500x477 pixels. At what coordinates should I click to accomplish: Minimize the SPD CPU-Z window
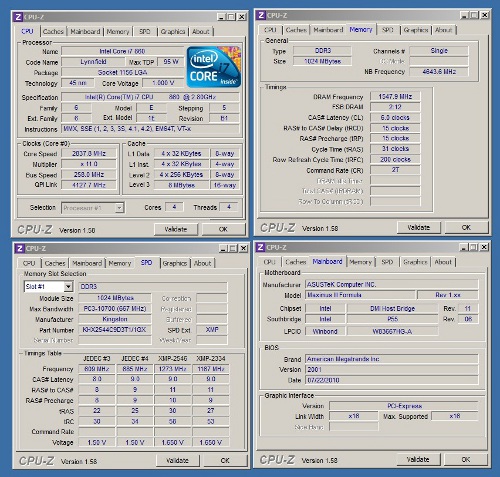coord(223,248)
